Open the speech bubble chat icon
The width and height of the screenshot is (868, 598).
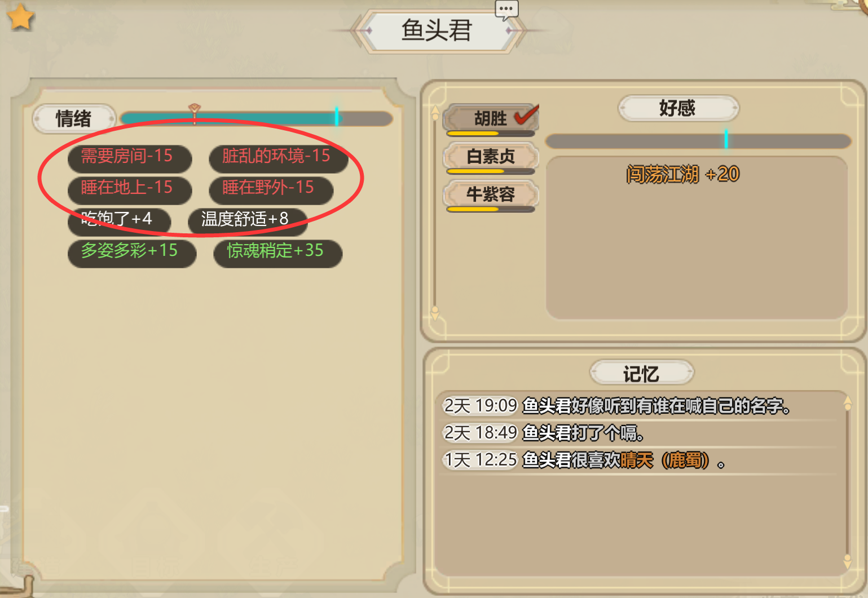coord(506,10)
